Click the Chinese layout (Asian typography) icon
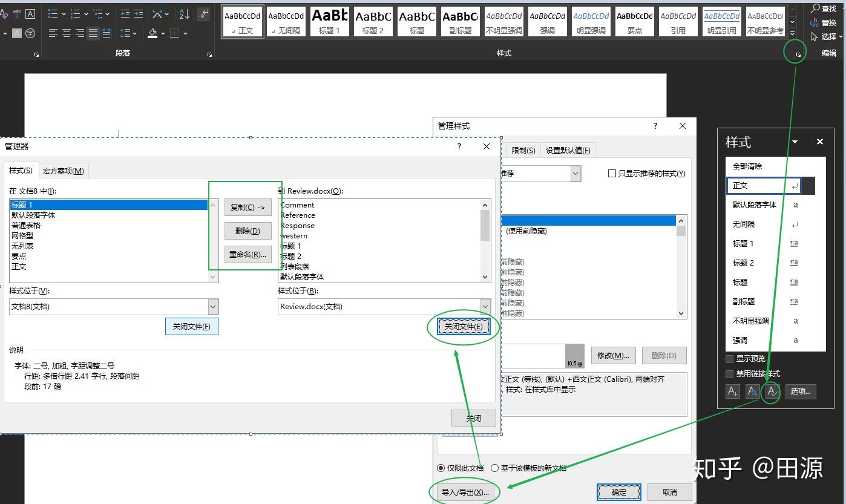The width and height of the screenshot is (846, 504). pyautogui.click(x=157, y=13)
